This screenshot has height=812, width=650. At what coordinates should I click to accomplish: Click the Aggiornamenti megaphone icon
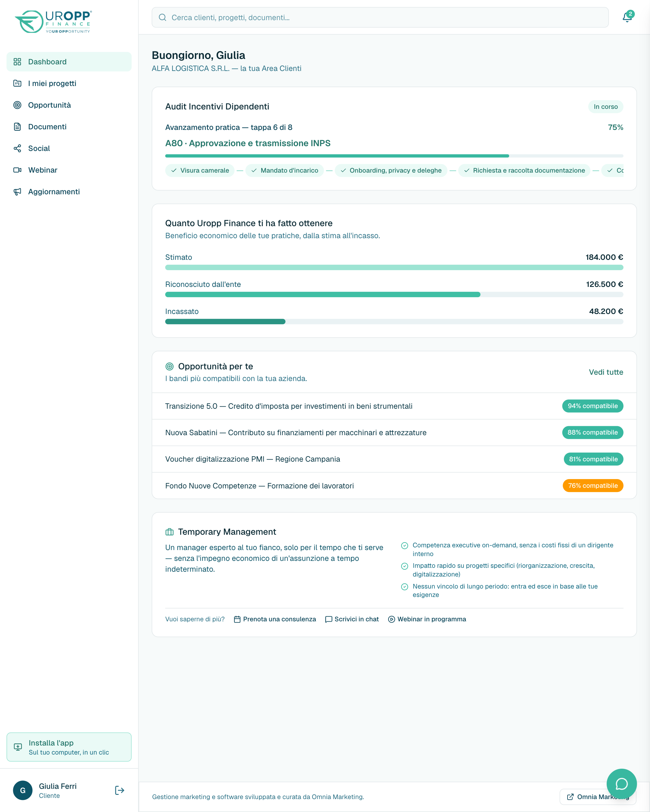pos(17,192)
